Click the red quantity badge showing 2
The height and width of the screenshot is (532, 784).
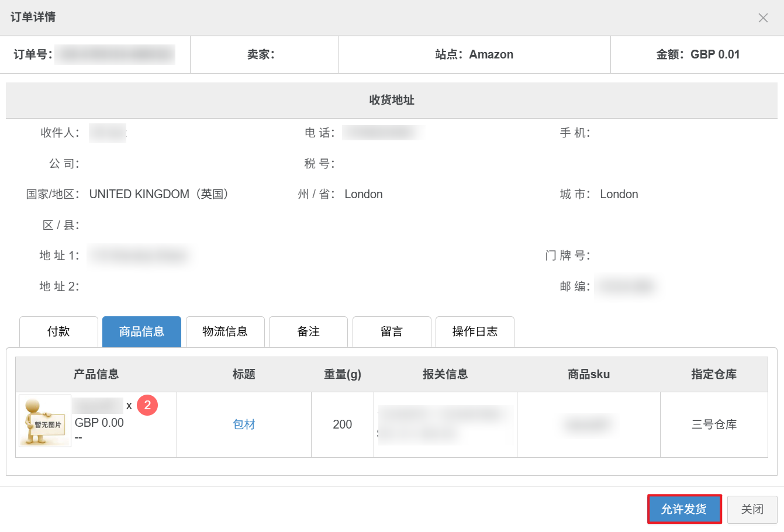[x=147, y=405]
